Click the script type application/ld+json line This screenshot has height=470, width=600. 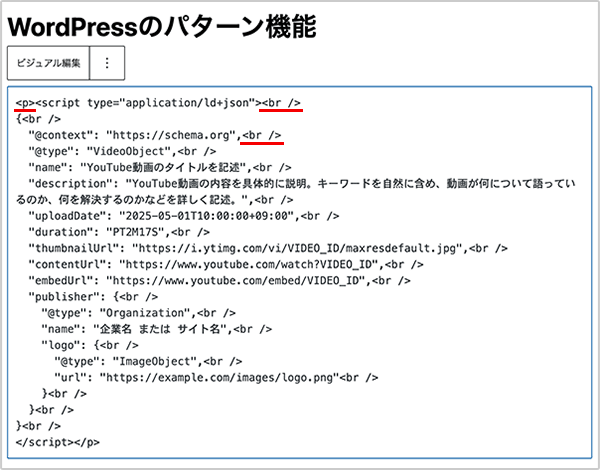tap(158, 103)
